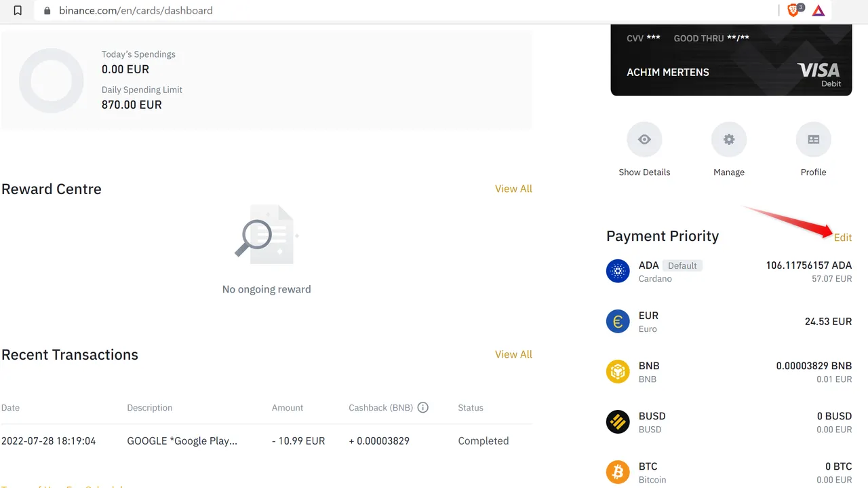This screenshot has height=488, width=868.
Task: Click the Description column header
Action: click(150, 408)
